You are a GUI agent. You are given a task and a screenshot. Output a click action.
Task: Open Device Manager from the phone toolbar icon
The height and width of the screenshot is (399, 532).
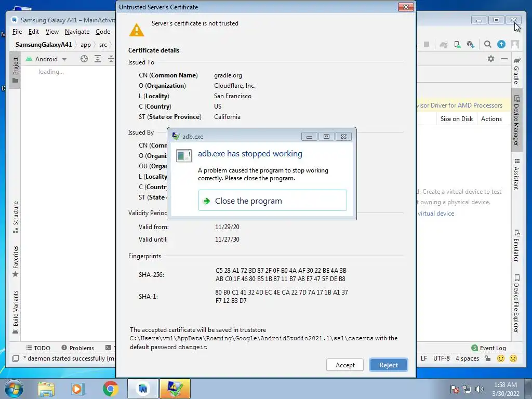pyautogui.click(x=457, y=45)
